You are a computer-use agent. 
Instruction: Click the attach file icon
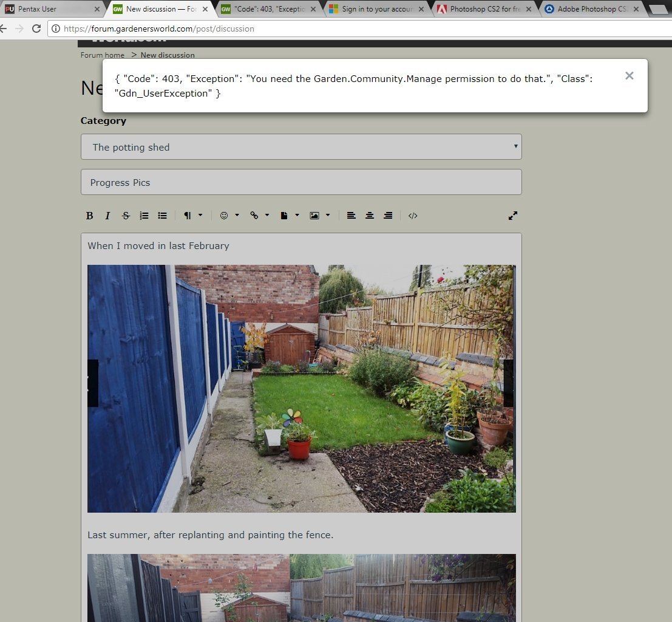(x=283, y=216)
